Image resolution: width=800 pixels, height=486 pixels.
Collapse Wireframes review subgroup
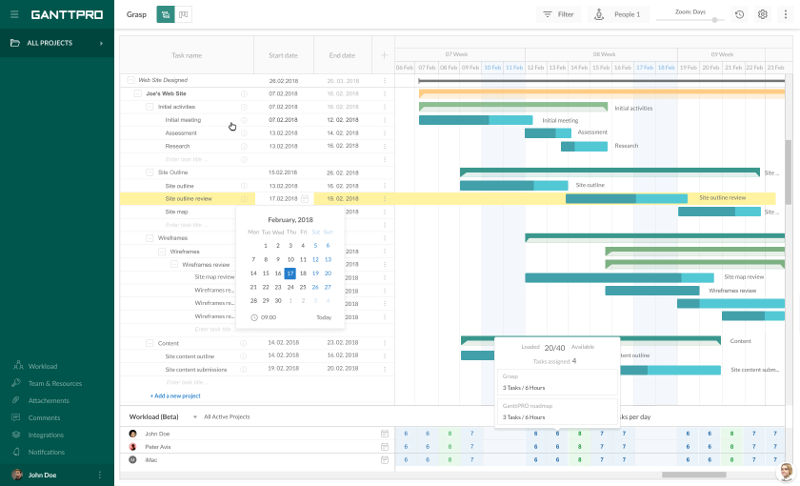tap(174, 264)
